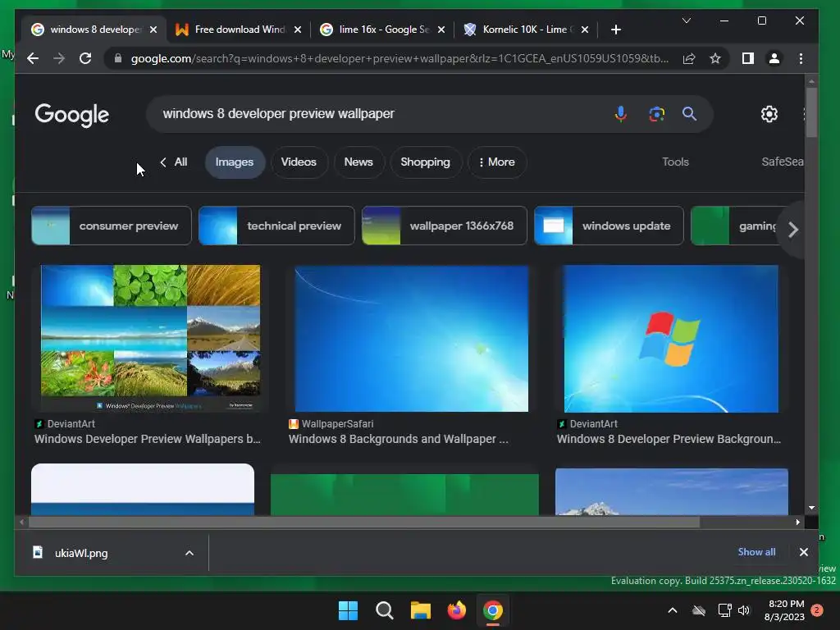Open File Explorer from the taskbar
The height and width of the screenshot is (630, 840).
click(421, 610)
